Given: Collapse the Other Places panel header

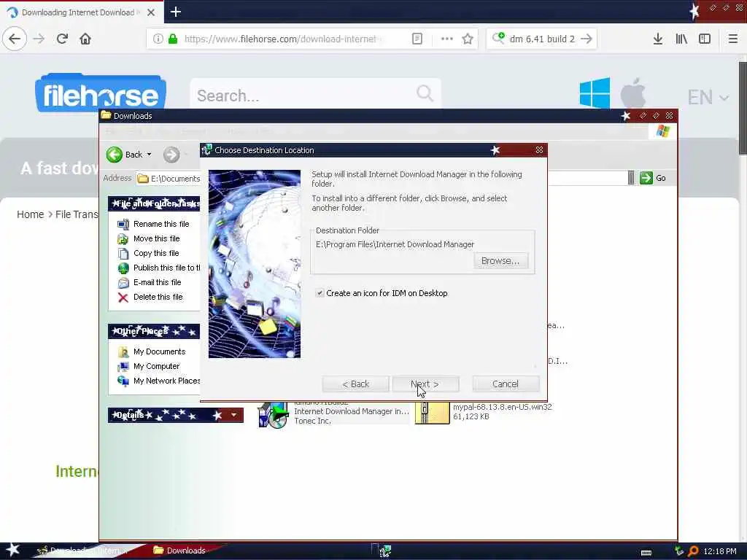Looking at the screenshot, I should coord(154,331).
